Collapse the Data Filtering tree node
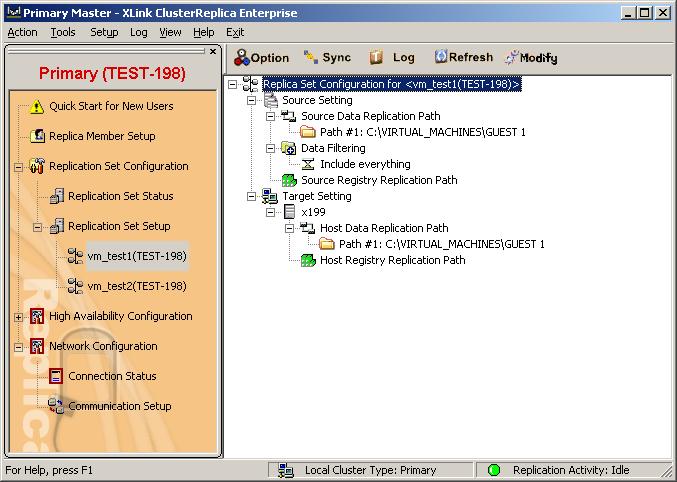Screen dimensions: 677x482 pyautogui.click(x=271, y=148)
